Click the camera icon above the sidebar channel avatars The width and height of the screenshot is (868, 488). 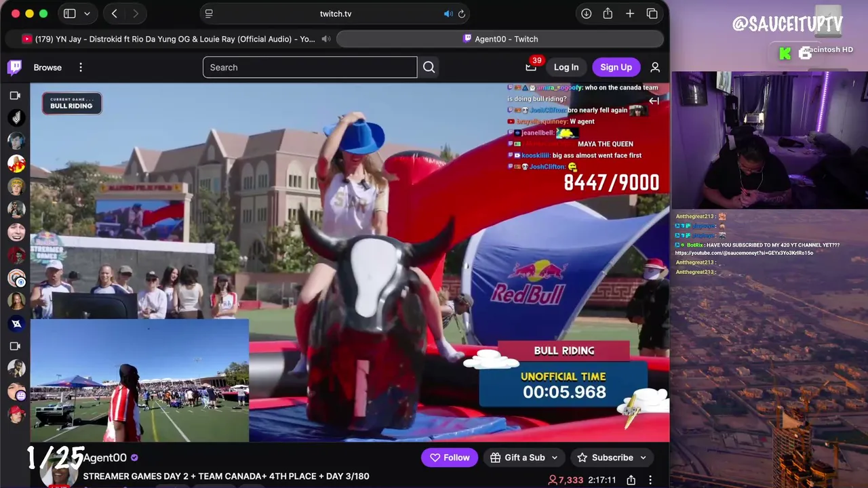click(15, 96)
